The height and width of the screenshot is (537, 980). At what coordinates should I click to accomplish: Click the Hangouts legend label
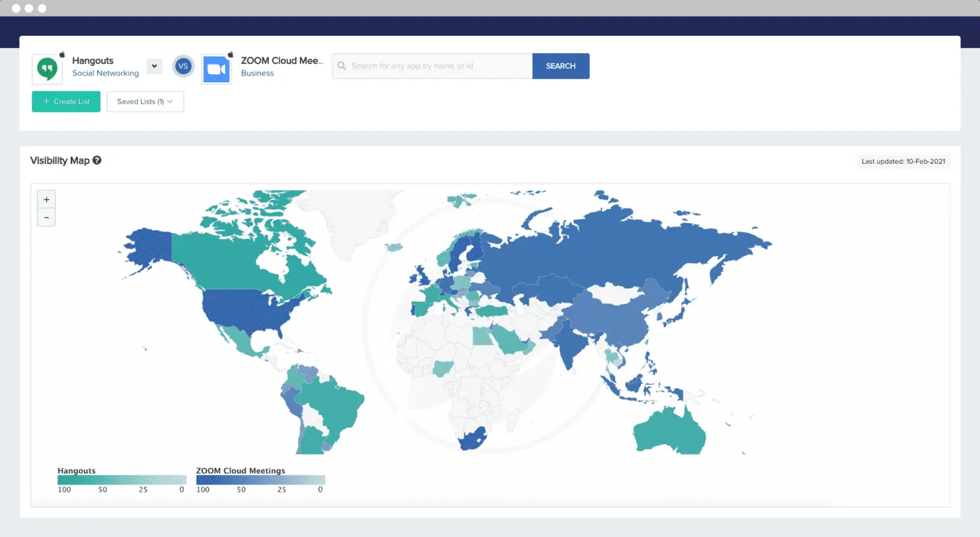[77, 471]
